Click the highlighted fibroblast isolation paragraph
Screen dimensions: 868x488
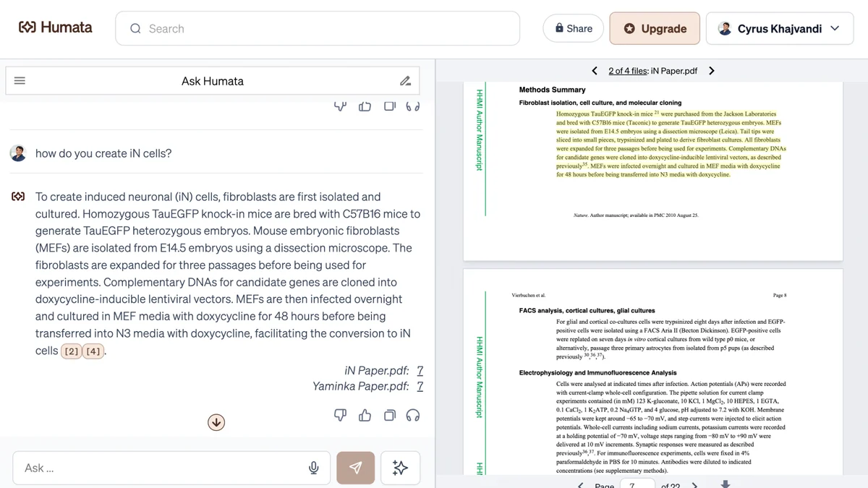(x=671, y=144)
